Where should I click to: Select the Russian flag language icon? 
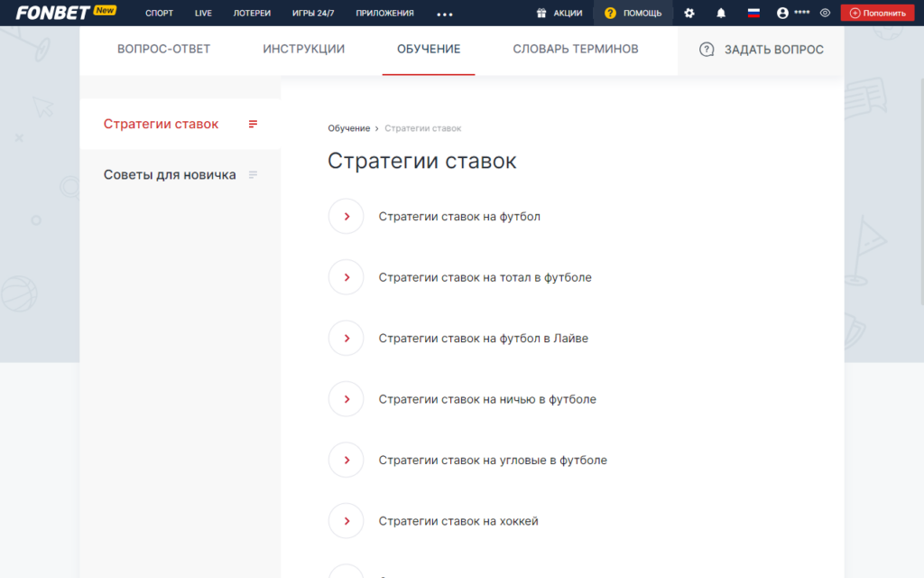(753, 13)
